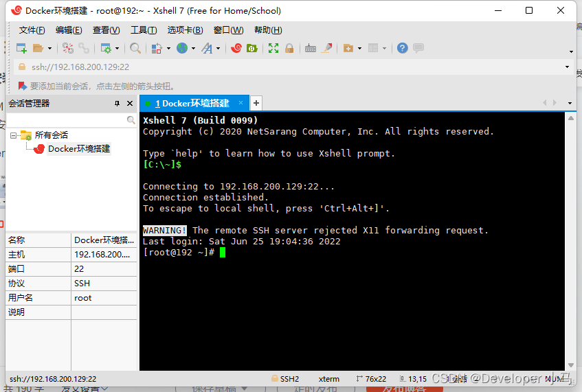The image size is (582, 392).
Task: Click the 76x22 size in status bar
Action: (371, 379)
